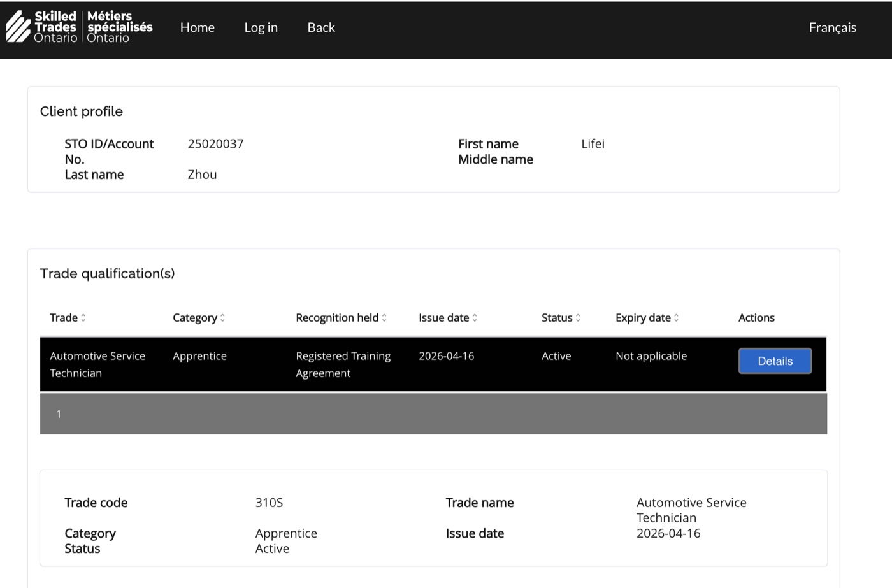
Task: Go to the Home page
Action: (198, 27)
